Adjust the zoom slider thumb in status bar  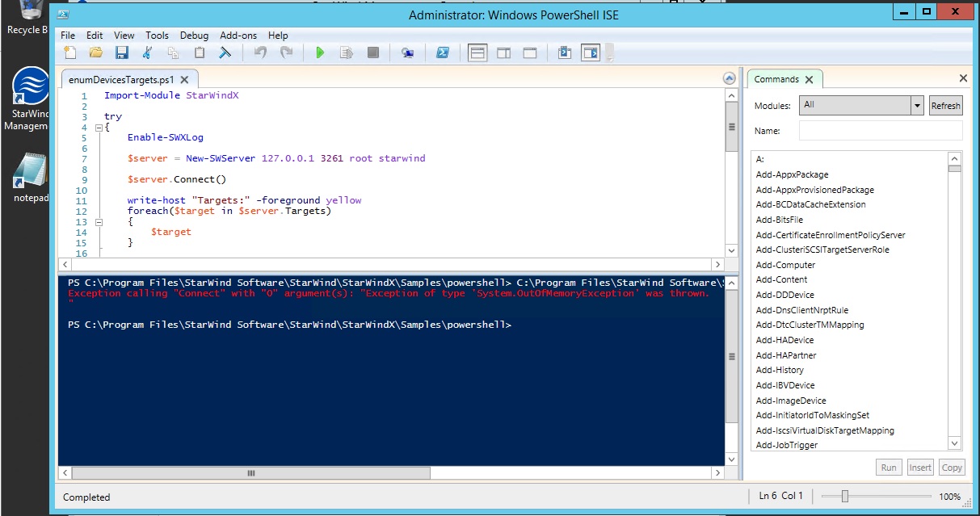coord(844,497)
